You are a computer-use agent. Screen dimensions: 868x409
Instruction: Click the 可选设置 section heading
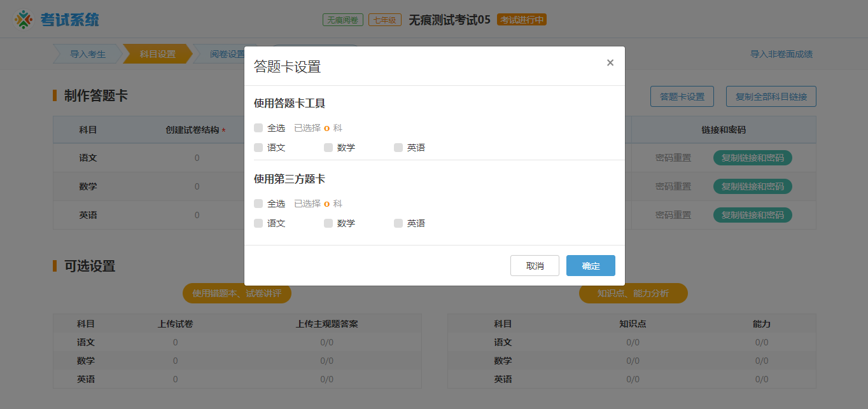point(90,267)
